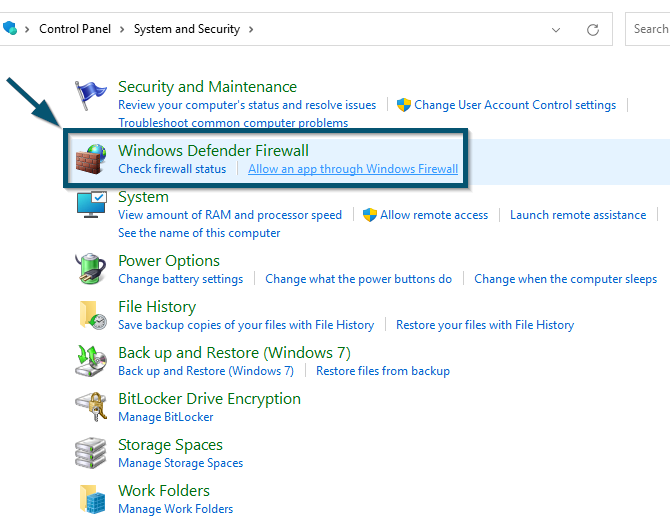
Task: Click the Control Panel icon in address bar
Action: pyautogui.click(x=9, y=29)
